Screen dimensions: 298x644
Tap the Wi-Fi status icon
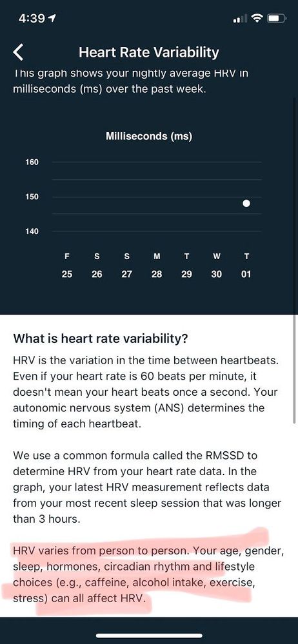click(258, 19)
